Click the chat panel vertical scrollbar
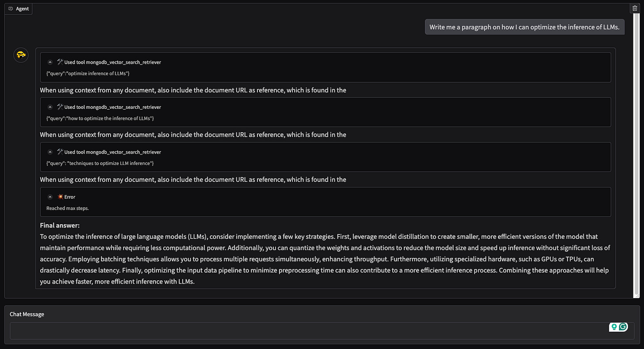The width and height of the screenshot is (644, 349). [x=636, y=155]
